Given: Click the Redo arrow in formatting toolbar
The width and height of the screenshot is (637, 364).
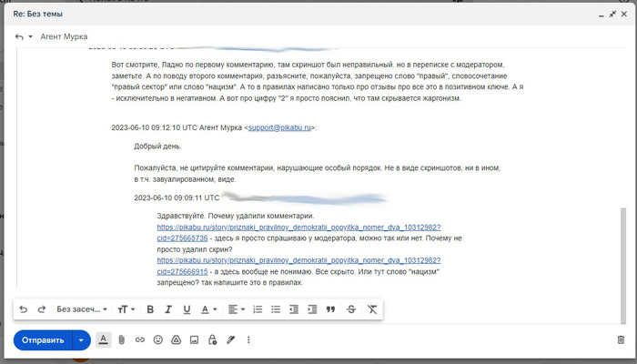Looking at the screenshot, I should point(42,309).
